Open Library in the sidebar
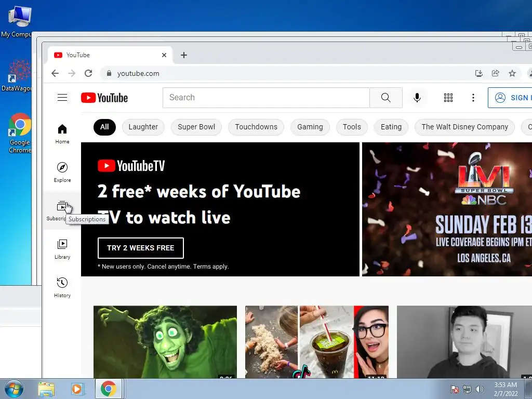 [62, 249]
